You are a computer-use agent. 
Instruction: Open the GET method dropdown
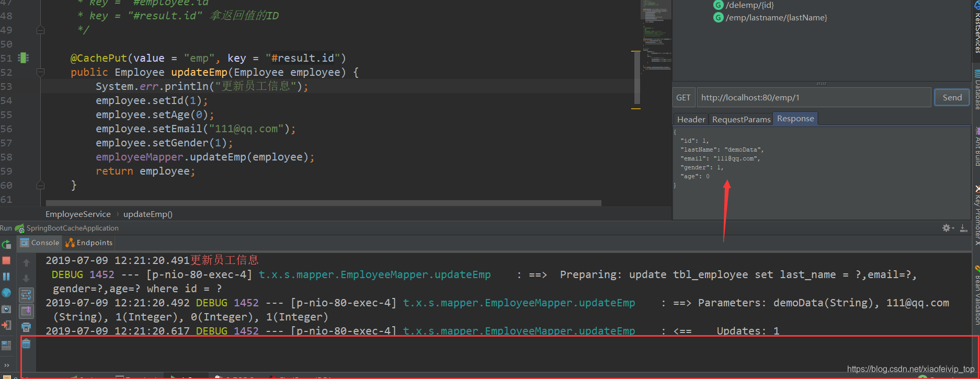tap(683, 97)
